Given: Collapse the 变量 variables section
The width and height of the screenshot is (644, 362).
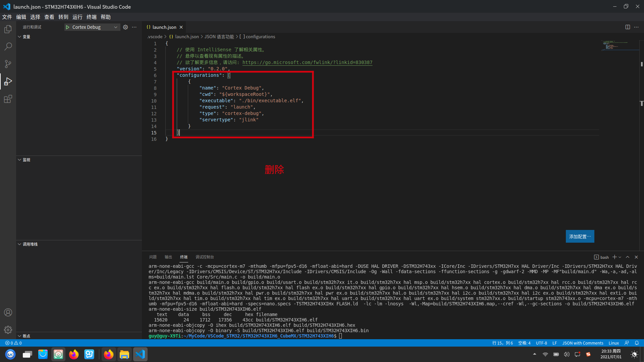Looking at the screenshot, I should pos(79,37).
